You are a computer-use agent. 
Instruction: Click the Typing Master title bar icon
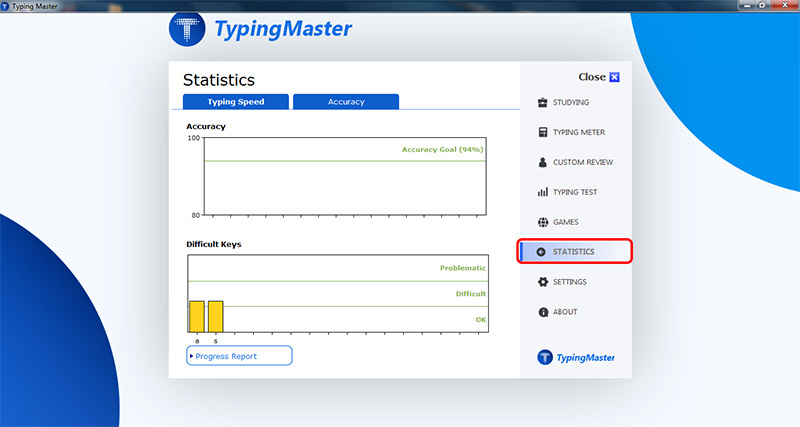(x=5, y=6)
